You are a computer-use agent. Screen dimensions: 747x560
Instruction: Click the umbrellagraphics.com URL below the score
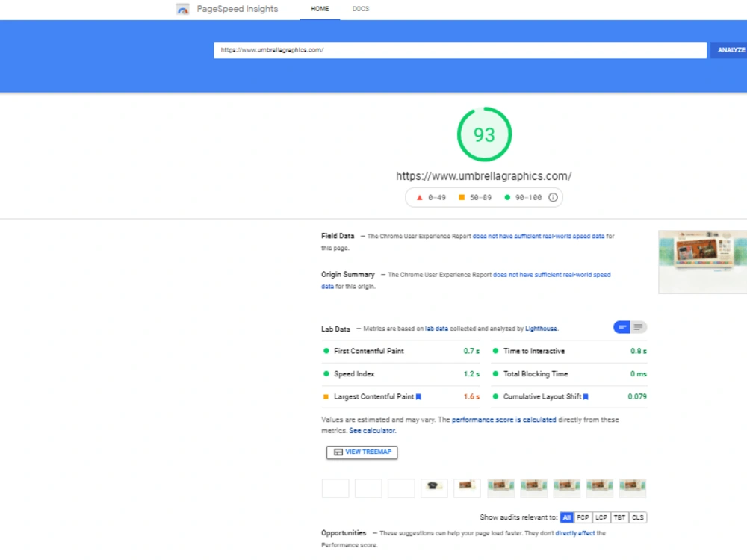click(484, 176)
